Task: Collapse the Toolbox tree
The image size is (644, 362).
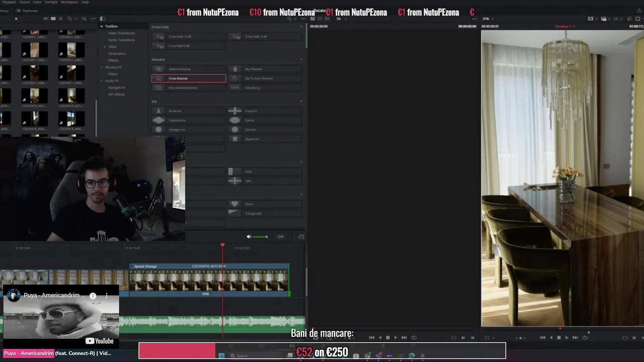Action: [101, 26]
